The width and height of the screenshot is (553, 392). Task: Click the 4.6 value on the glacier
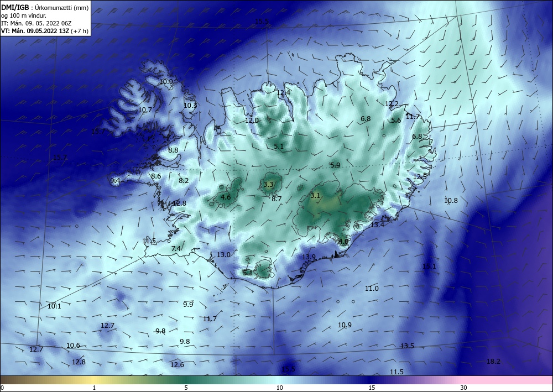pyautogui.click(x=226, y=197)
